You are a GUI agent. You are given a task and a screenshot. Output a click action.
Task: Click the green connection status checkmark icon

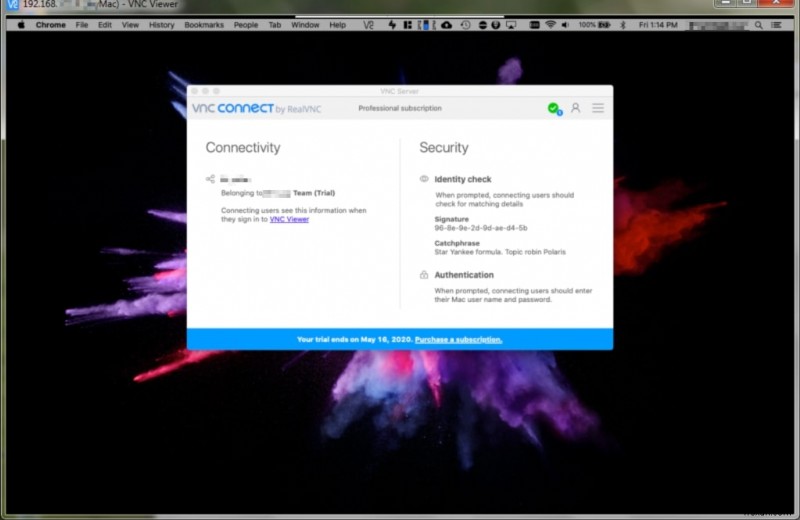click(555, 109)
